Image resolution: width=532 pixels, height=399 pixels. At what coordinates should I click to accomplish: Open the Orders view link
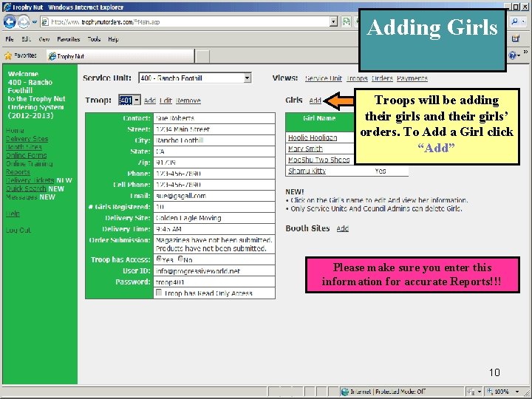coord(383,78)
